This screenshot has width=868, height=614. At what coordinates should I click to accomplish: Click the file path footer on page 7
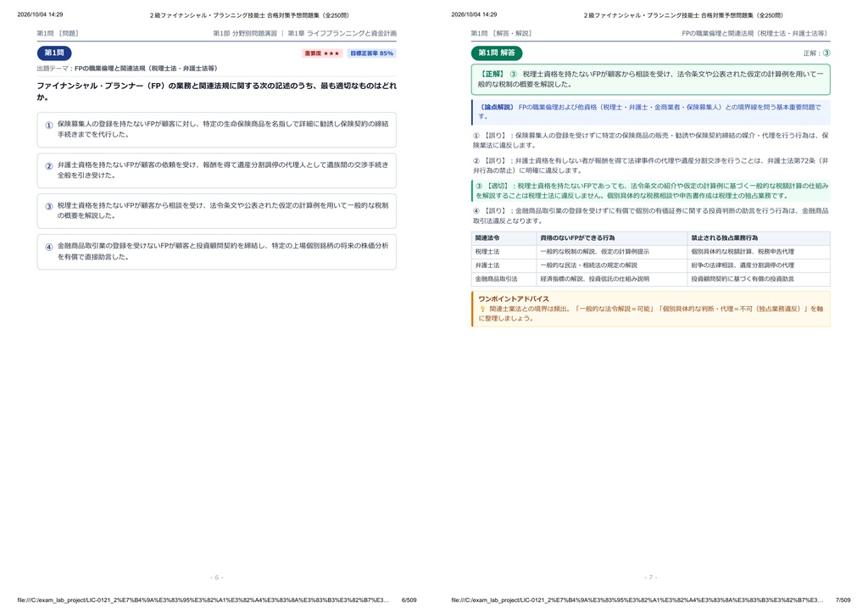click(637, 600)
